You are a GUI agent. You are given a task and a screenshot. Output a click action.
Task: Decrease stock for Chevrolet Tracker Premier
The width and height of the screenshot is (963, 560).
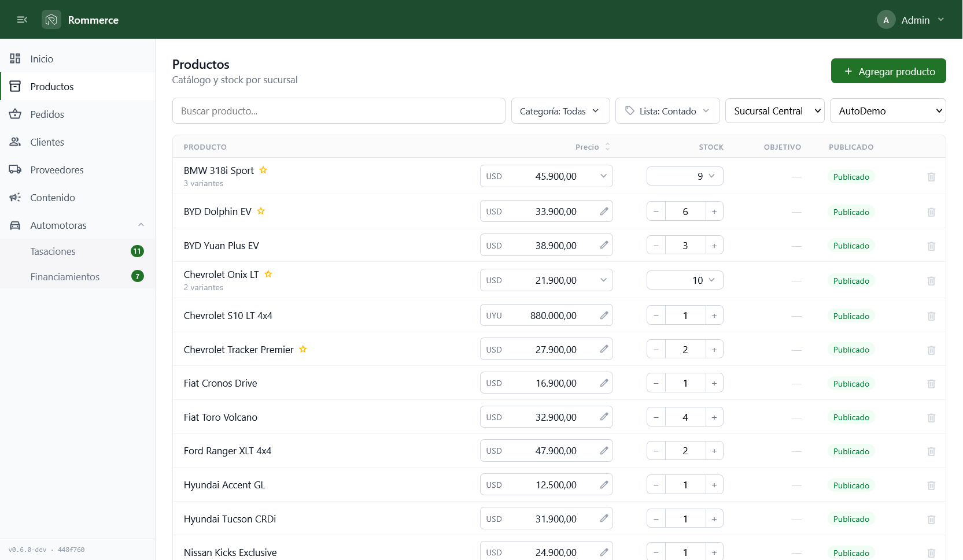(x=656, y=350)
